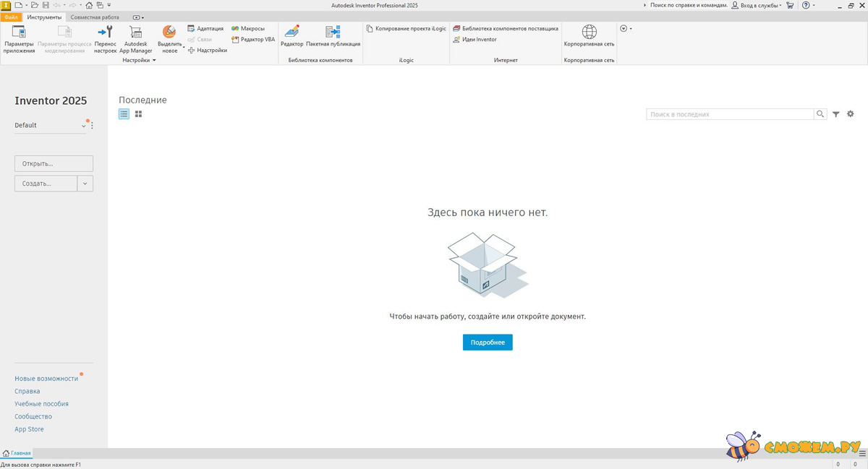This screenshot has width=868, height=469.
Task: Open Учебные пособия link
Action: [41, 404]
